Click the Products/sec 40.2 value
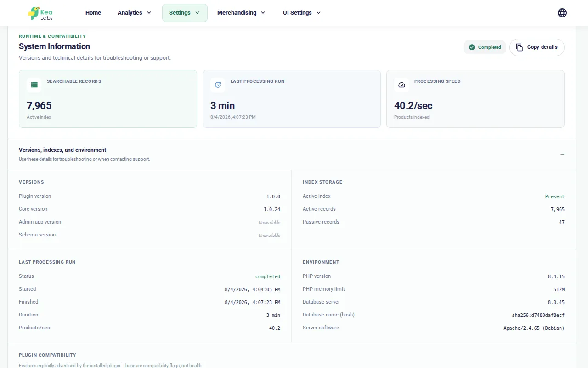The width and height of the screenshot is (588, 368). click(275, 328)
